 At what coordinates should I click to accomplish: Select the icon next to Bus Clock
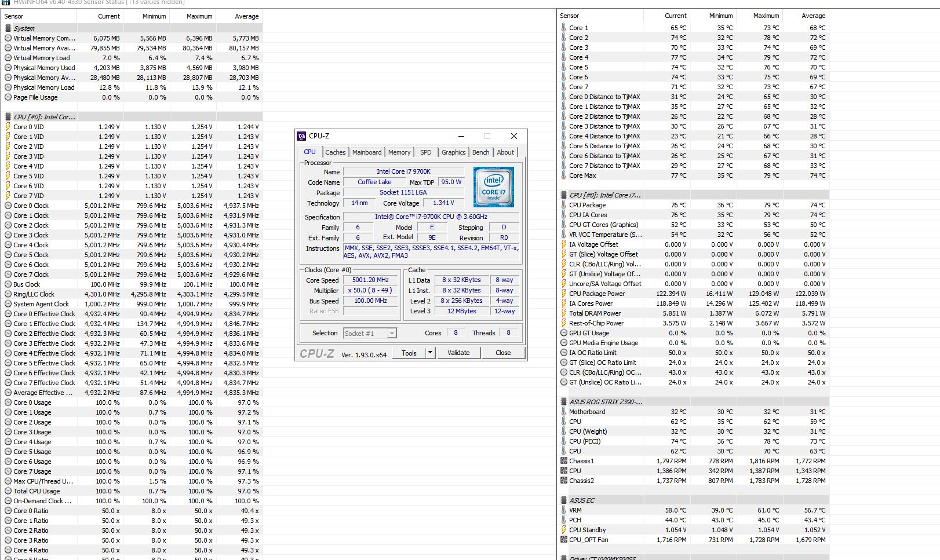[8, 284]
